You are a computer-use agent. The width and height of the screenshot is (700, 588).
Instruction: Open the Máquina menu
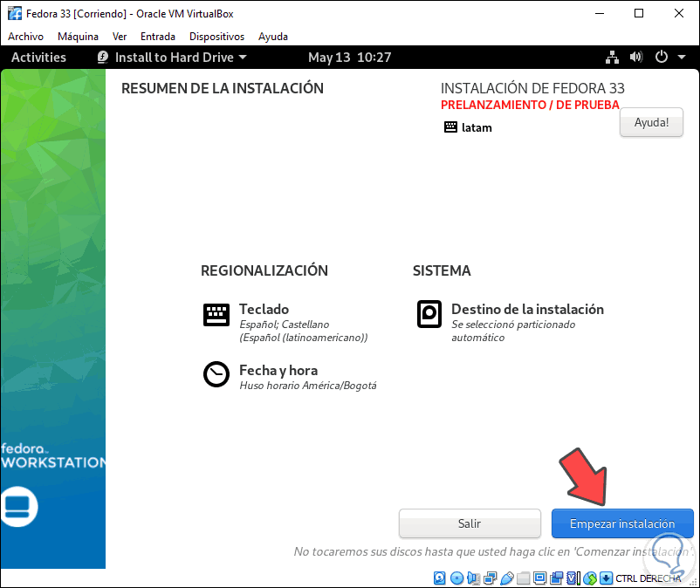[78, 37]
